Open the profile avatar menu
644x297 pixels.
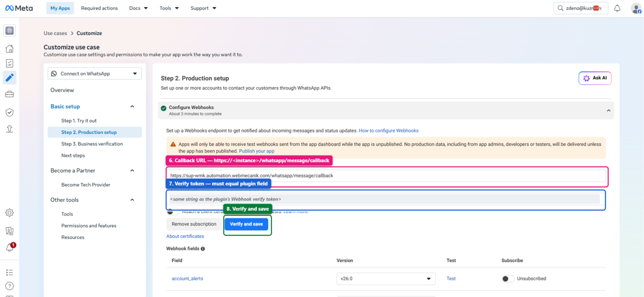point(636,8)
